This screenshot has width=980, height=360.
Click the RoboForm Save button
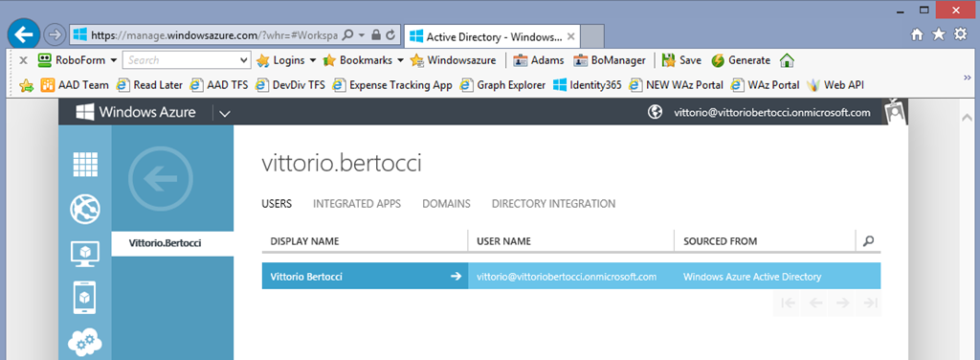681,60
